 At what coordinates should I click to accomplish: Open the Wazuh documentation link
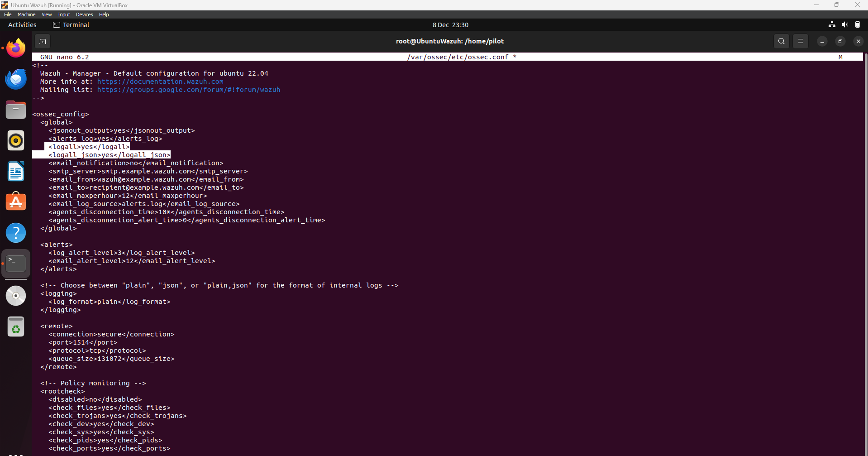click(160, 82)
